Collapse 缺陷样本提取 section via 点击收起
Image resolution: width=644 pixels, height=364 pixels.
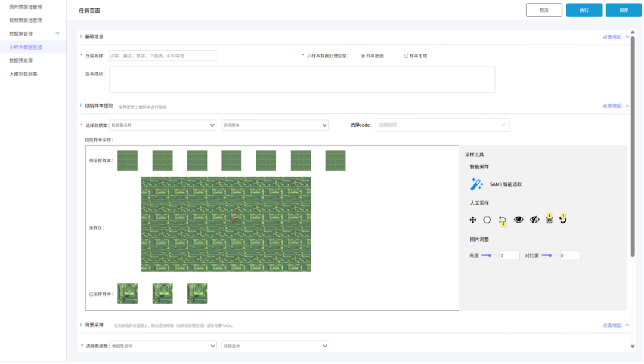pyautogui.click(x=615, y=106)
